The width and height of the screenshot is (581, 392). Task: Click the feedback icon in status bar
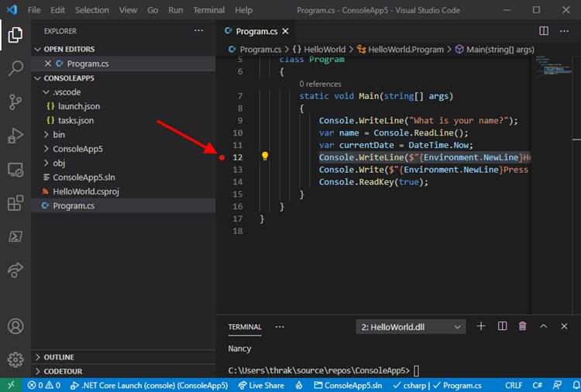(x=557, y=385)
